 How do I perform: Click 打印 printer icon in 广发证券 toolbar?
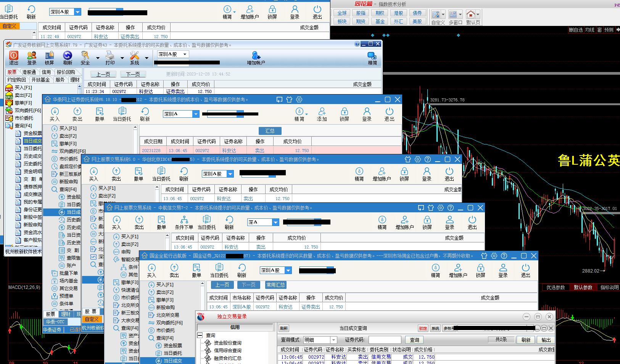(x=110, y=56)
